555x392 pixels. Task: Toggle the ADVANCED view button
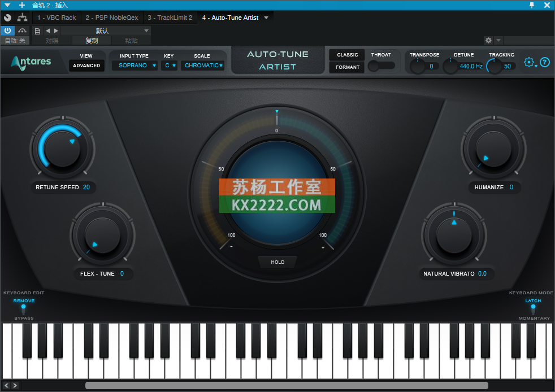(86, 66)
